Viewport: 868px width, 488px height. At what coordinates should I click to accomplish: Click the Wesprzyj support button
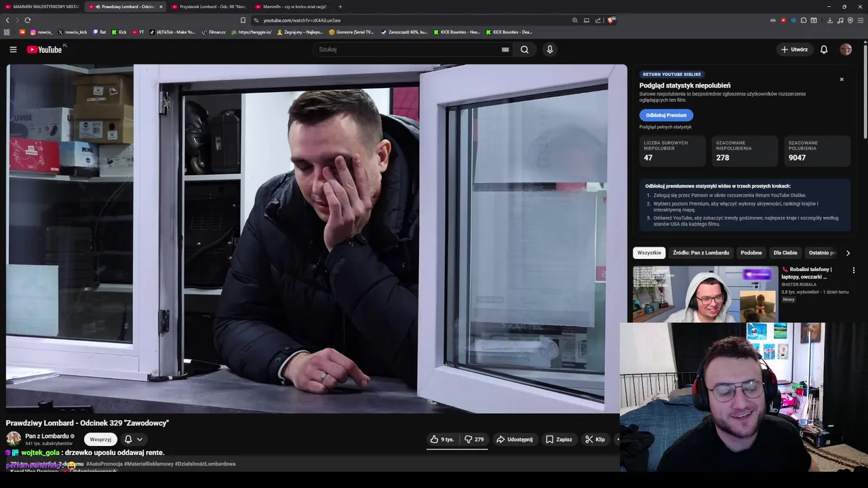tap(100, 439)
